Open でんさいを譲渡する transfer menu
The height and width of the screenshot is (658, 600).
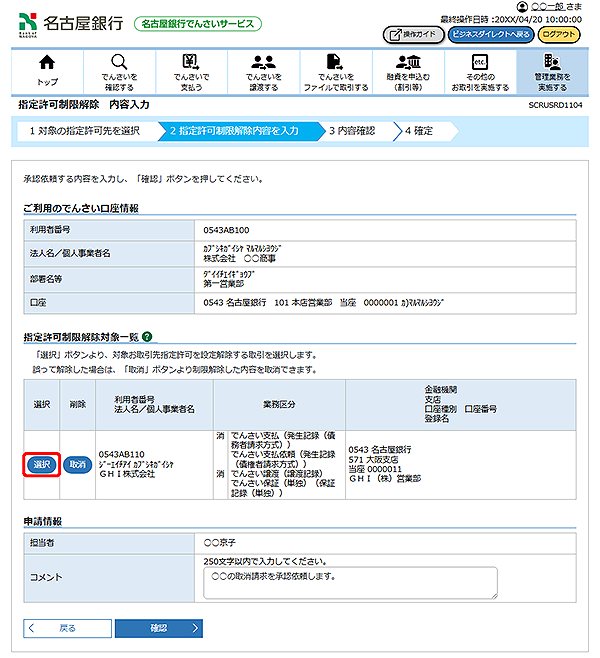coord(262,70)
